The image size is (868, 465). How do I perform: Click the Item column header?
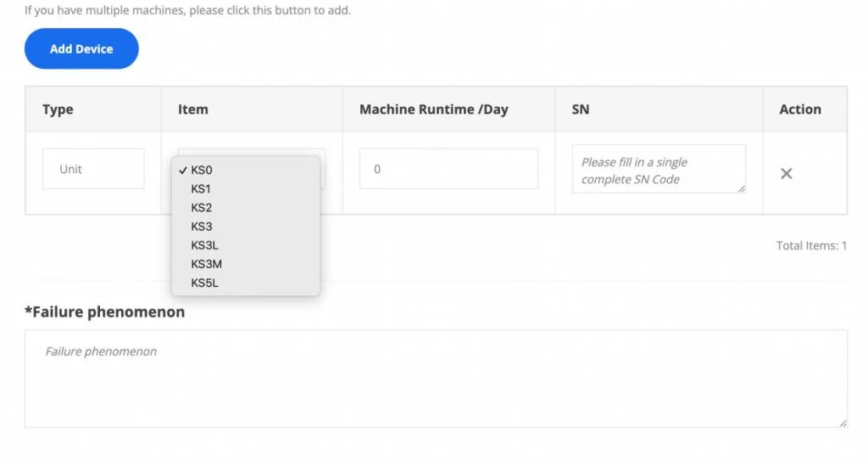(x=193, y=109)
